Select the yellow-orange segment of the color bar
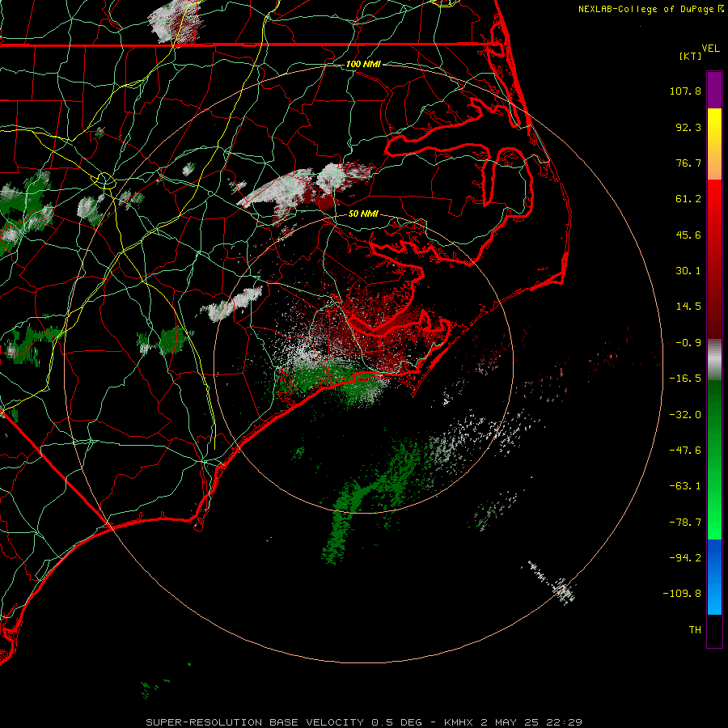The width and height of the screenshot is (728, 728). pyautogui.click(x=714, y=144)
